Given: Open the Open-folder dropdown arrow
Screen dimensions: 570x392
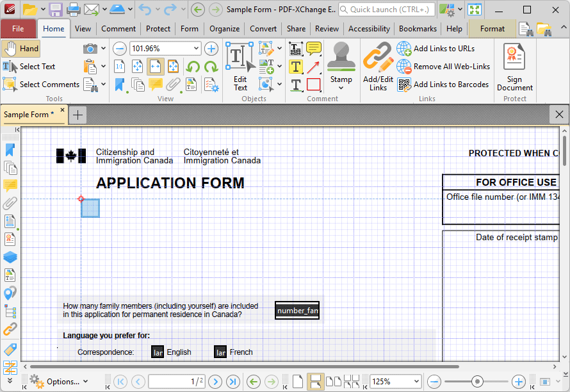Looking at the screenshot, I should pyautogui.click(x=43, y=10).
